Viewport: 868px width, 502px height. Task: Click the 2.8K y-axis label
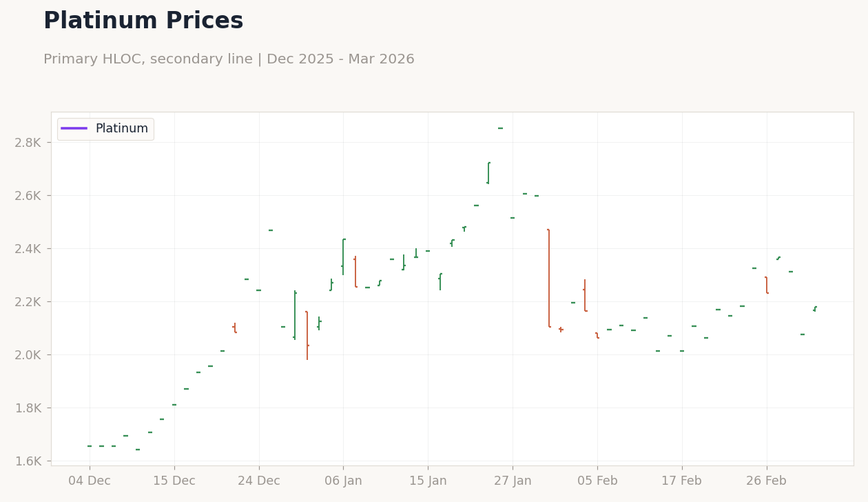coord(28,143)
